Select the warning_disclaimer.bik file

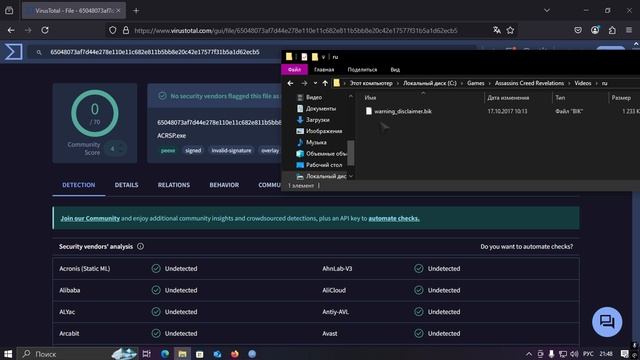pyautogui.click(x=403, y=111)
